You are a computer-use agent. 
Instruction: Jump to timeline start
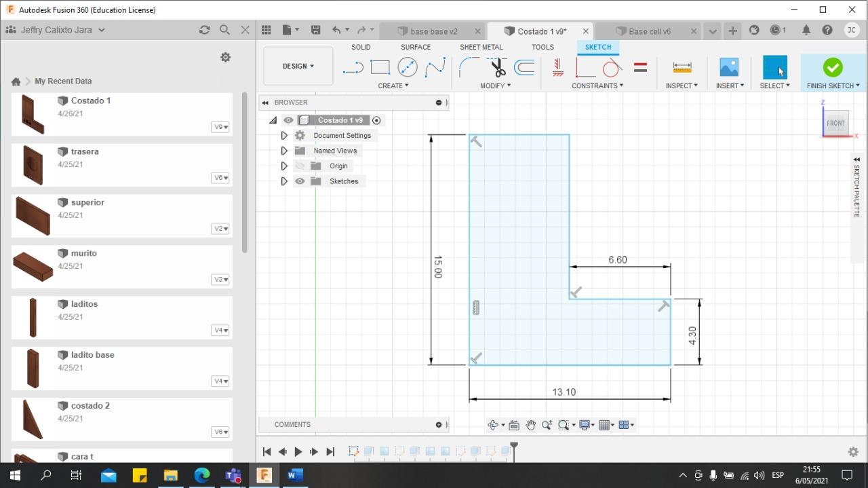click(267, 451)
